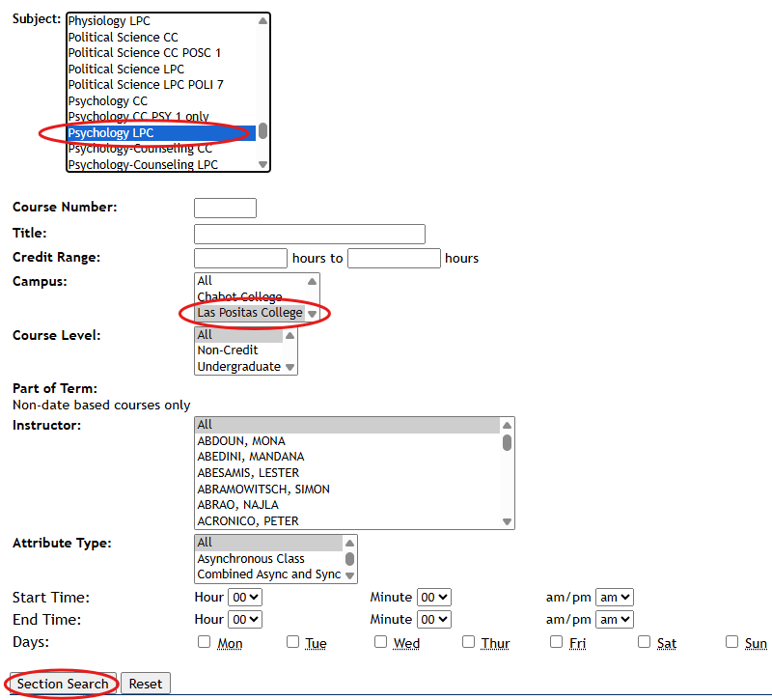The height and width of the screenshot is (700, 772).
Task: Expand the End Time Minute dropdown
Action: [434, 620]
